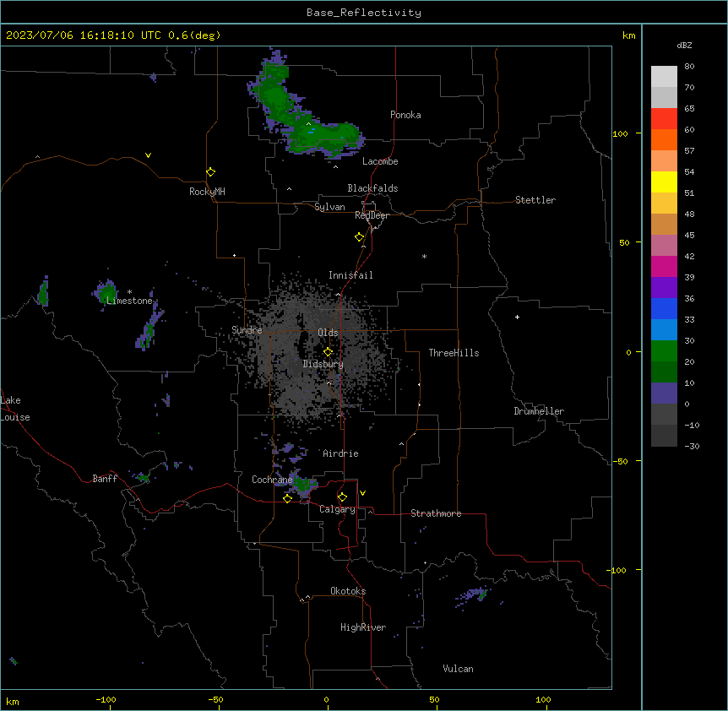This screenshot has width=728, height=711.
Task: Click the RedDeer city label
Action: click(372, 215)
